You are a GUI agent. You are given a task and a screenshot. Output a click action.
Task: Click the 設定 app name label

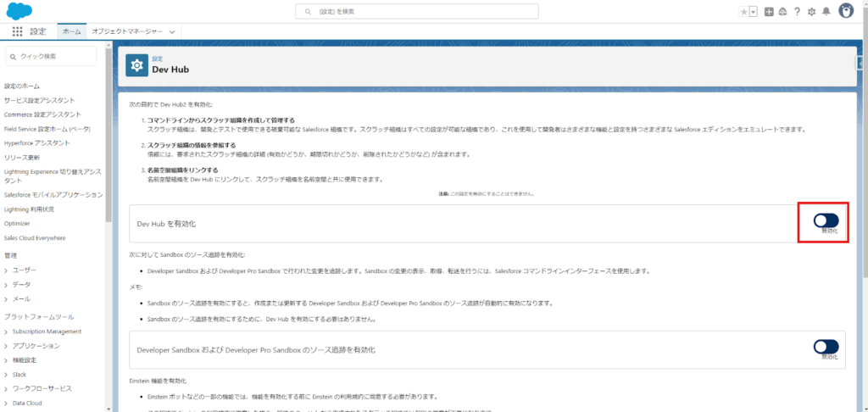(38, 31)
